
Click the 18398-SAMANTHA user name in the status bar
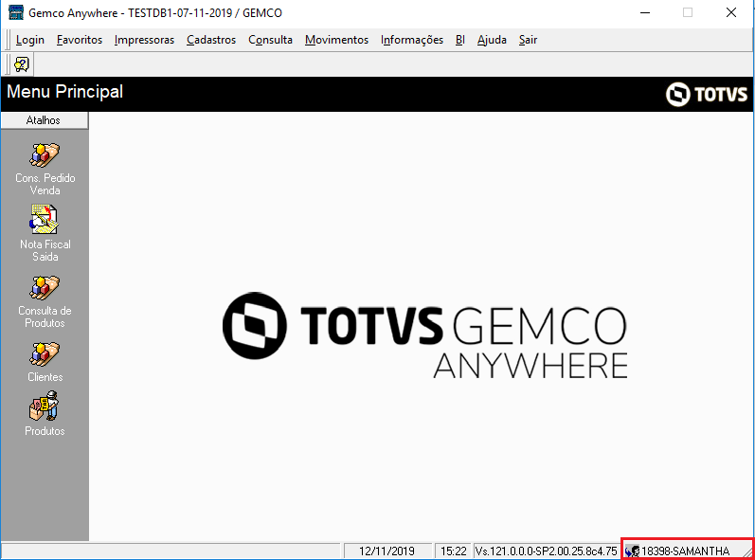[x=685, y=551]
